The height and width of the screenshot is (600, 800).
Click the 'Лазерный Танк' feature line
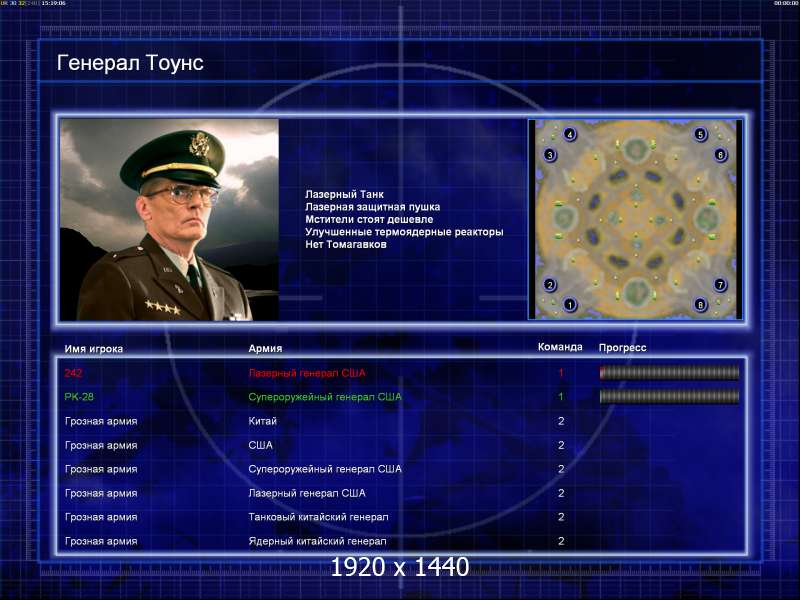coord(344,194)
